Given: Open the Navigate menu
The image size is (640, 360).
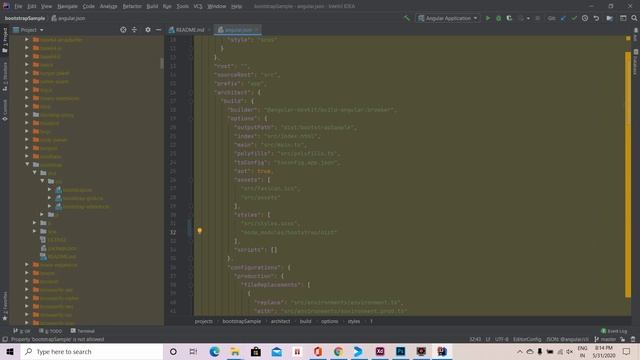Looking at the screenshot, I should pyautogui.click(x=67, y=6).
